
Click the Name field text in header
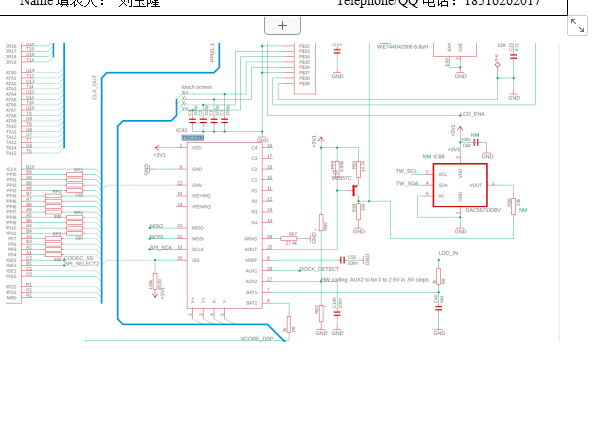(x=90, y=3)
